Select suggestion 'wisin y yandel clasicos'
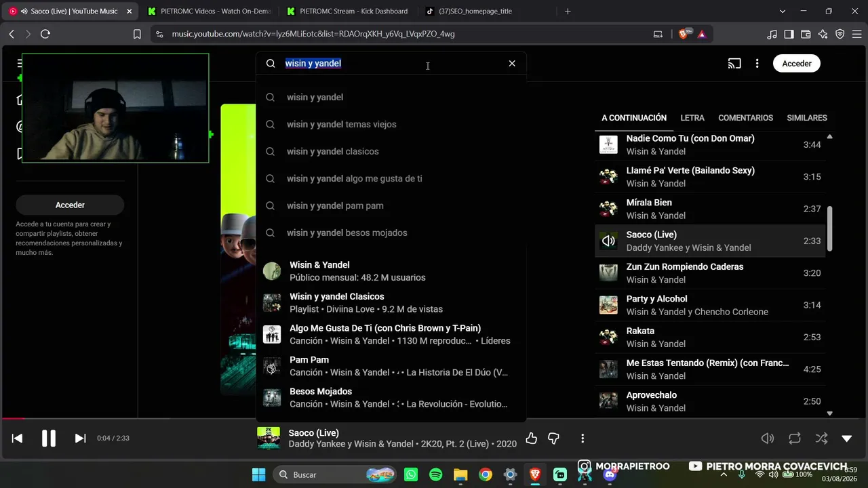 (391, 151)
